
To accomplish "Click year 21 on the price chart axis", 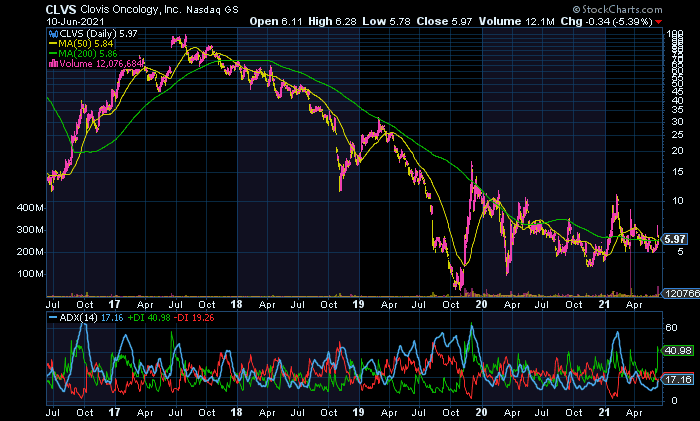I will click(604, 304).
